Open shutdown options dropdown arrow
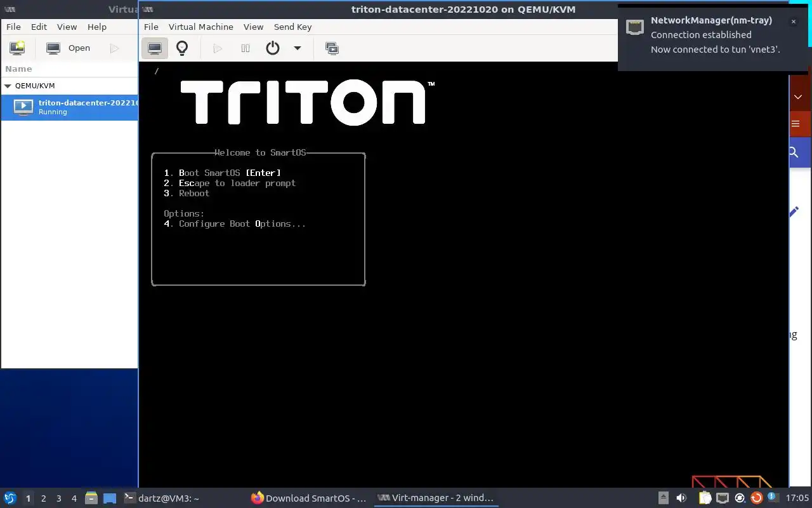The height and width of the screenshot is (508, 812). tap(297, 48)
